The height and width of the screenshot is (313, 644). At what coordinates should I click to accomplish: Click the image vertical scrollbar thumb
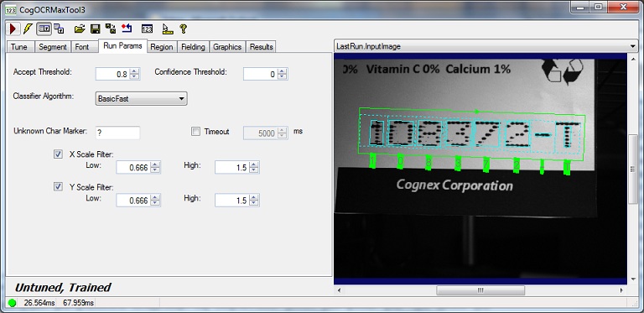(632, 169)
